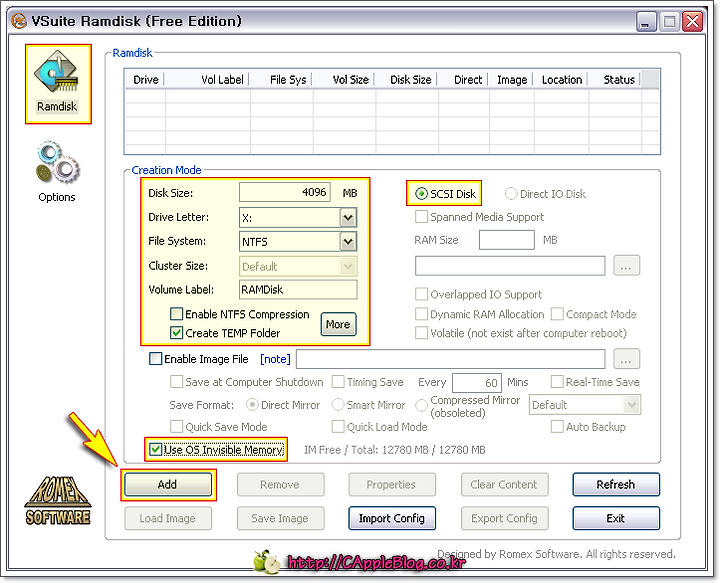Maximize the VSuite Ramdisk window

pyautogui.click(x=669, y=22)
